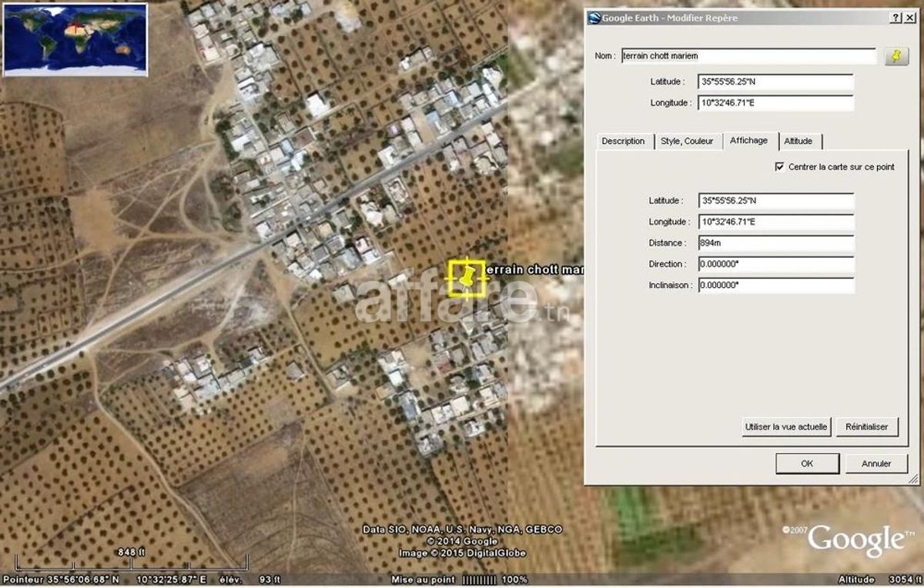Click Utiliser la vue actuelle button
This screenshot has height=588, width=924.
786,426
